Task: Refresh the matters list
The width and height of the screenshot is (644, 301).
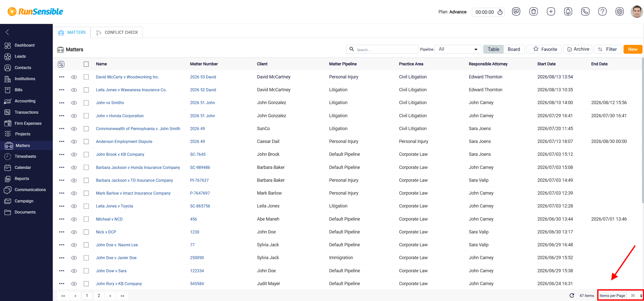Action: pyautogui.click(x=572, y=295)
